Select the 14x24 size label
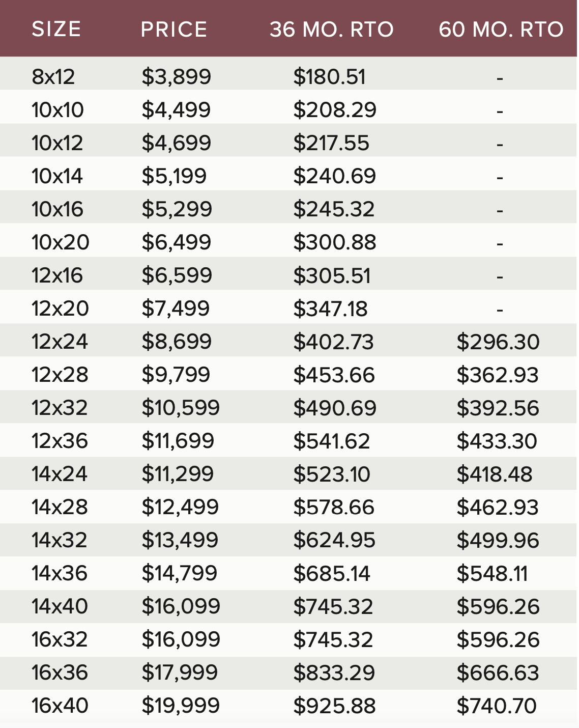Screen dimensions: 579x728 (60, 474)
